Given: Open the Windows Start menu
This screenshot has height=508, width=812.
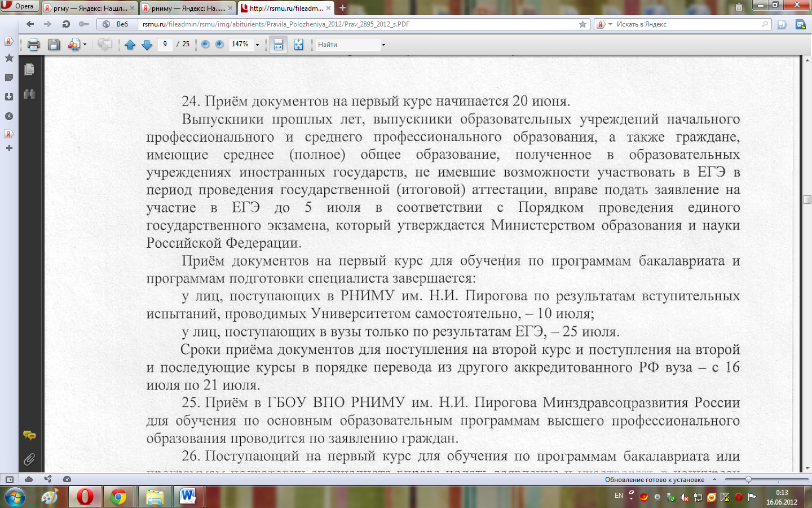Looking at the screenshot, I should (x=14, y=497).
